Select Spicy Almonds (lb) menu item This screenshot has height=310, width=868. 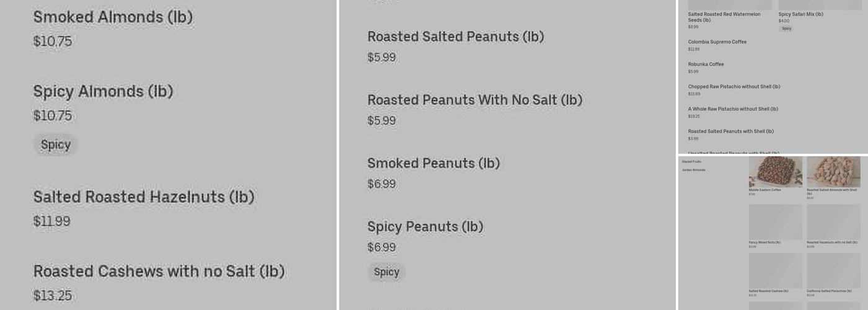click(x=103, y=92)
